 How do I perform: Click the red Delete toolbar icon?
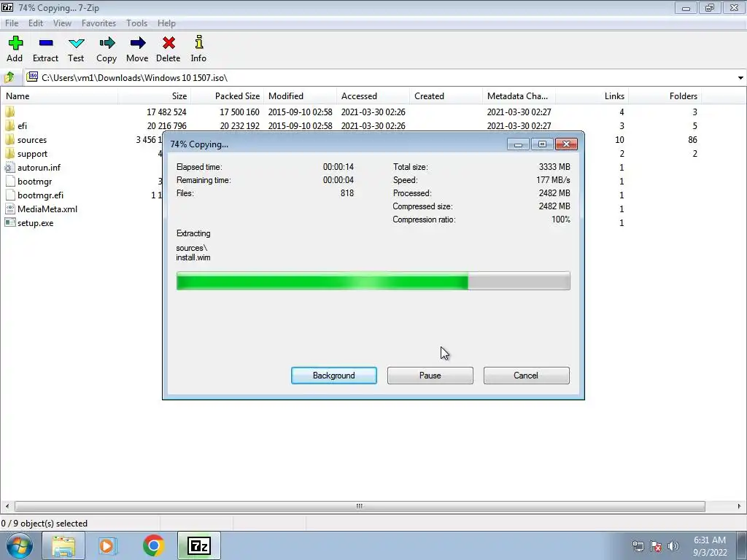(169, 43)
